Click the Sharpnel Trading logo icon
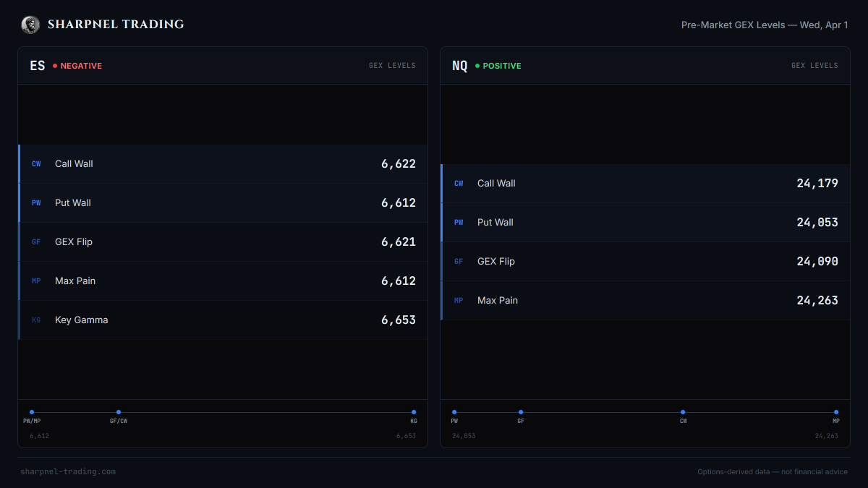 click(30, 25)
